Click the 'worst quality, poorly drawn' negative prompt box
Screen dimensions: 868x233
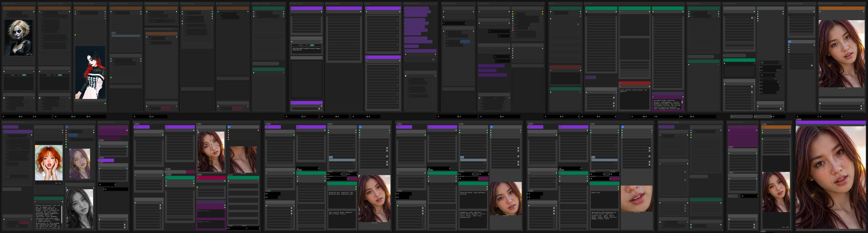(634, 99)
